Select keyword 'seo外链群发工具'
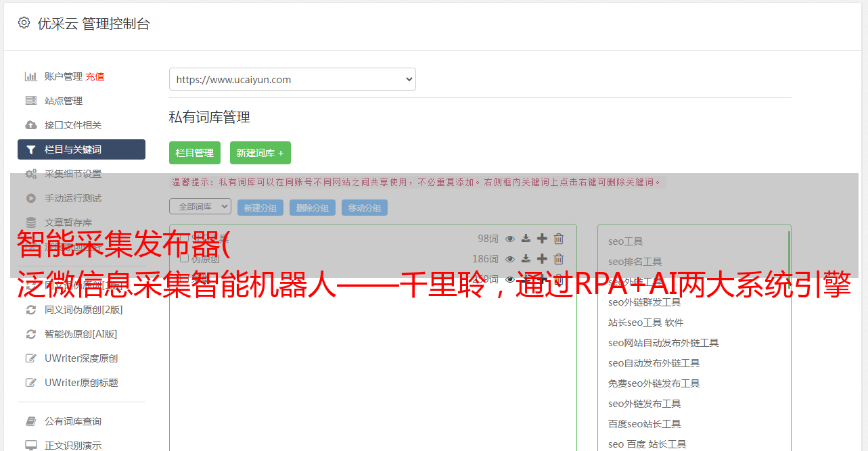 click(x=645, y=302)
